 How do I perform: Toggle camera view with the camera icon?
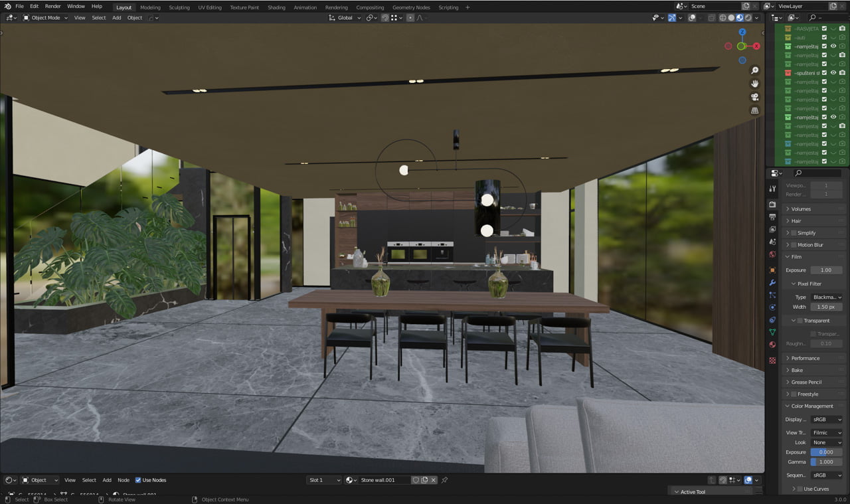[x=754, y=97]
